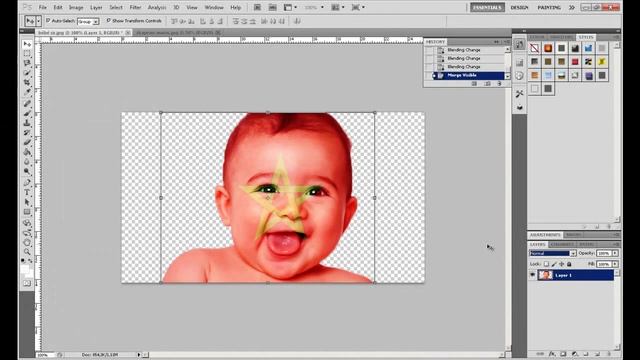Apply the No Style swatch with red slash
This screenshot has height=360, width=640.
[x=534, y=48]
